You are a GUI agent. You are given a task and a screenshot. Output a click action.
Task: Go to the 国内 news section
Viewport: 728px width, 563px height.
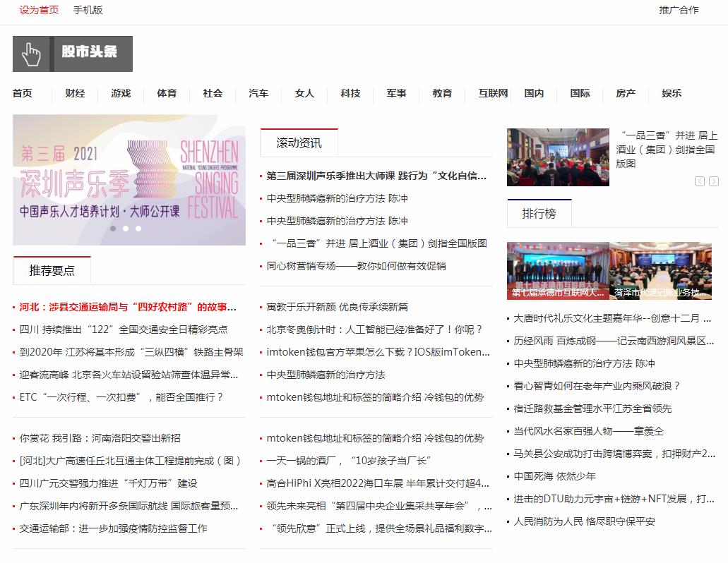[x=534, y=93]
